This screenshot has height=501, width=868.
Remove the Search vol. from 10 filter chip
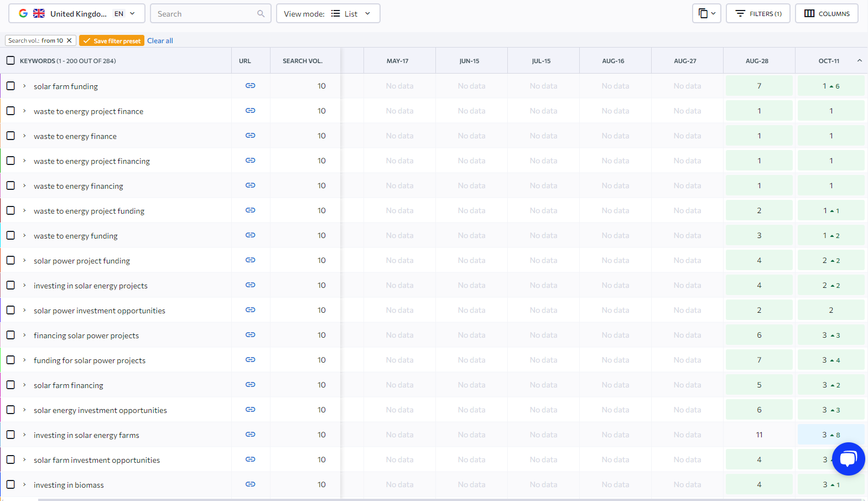[x=69, y=40]
